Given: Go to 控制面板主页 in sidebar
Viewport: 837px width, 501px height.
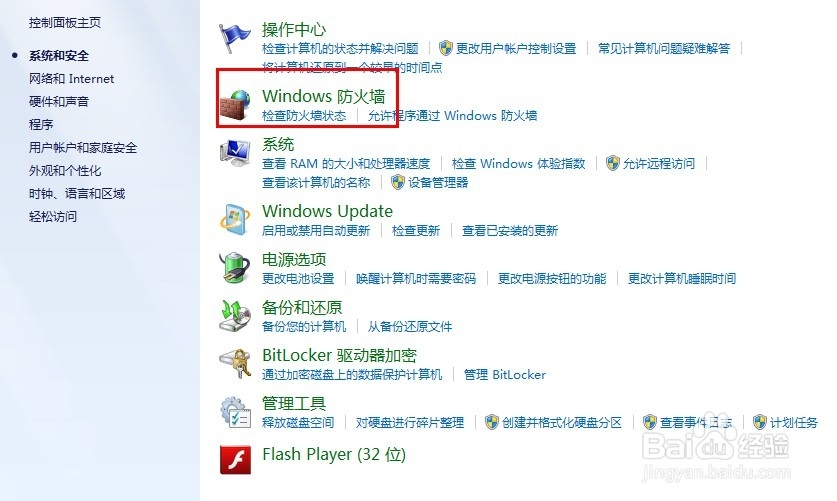Looking at the screenshot, I should (x=65, y=22).
